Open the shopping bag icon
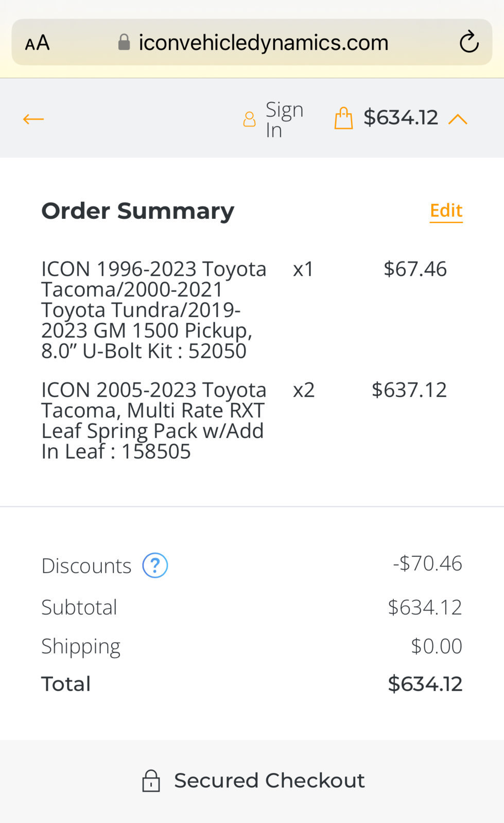 [x=343, y=118]
